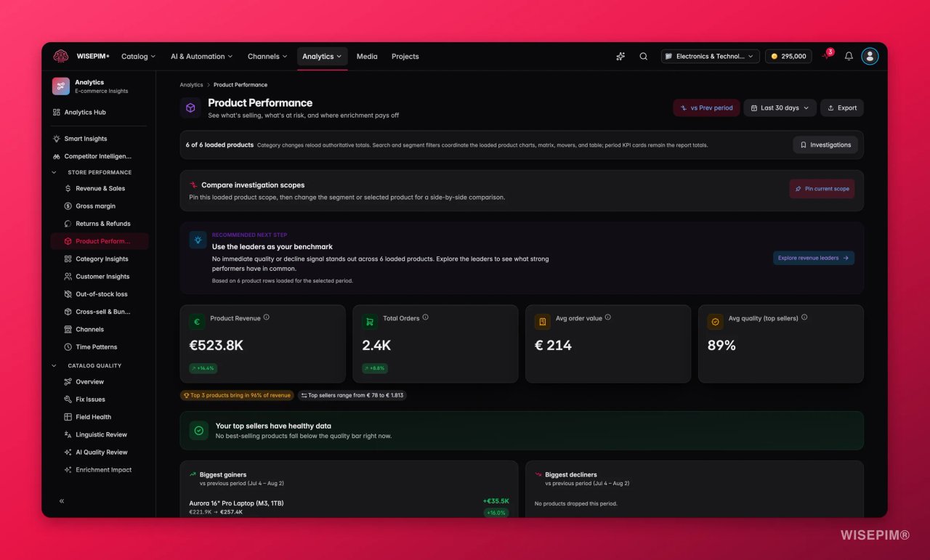Open the Channels dropdown in top navigation
The image size is (930, 560).
coord(267,57)
